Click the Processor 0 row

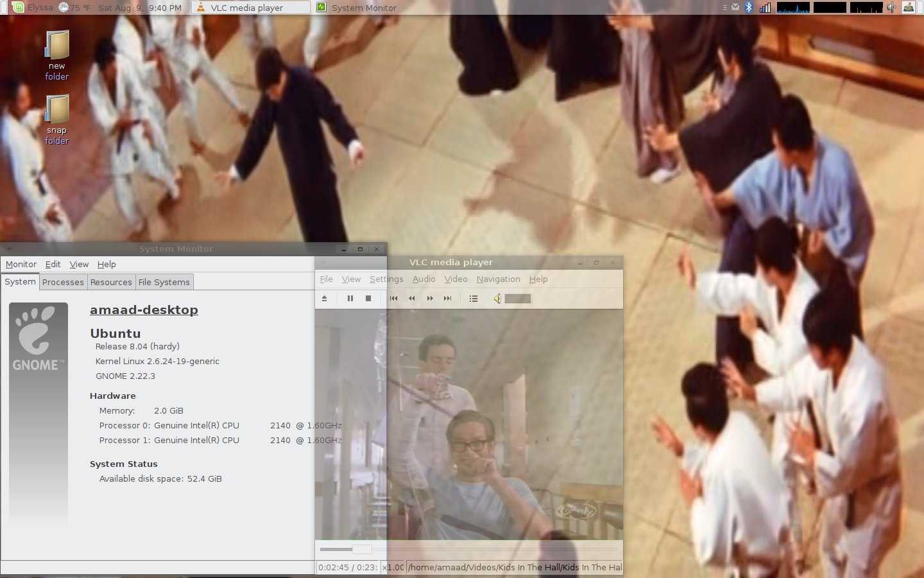[x=220, y=426]
